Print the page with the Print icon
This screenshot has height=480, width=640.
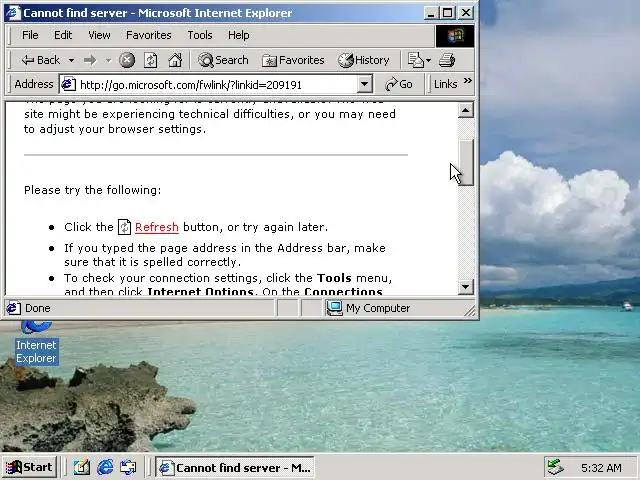point(447,60)
